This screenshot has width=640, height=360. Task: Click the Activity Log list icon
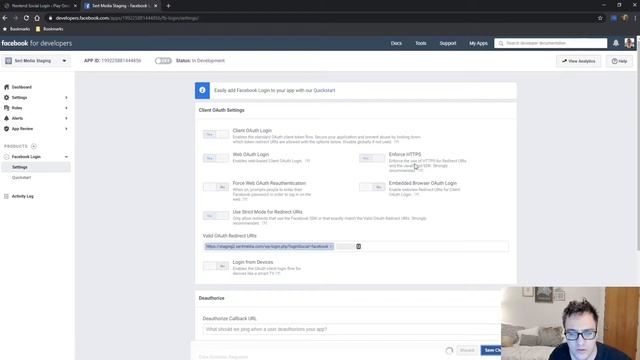pos(6,196)
